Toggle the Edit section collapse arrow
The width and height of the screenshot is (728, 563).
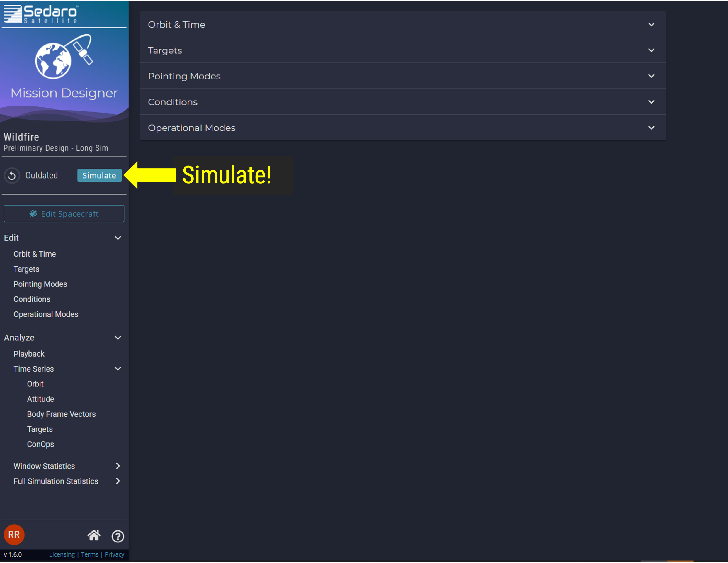pos(117,237)
